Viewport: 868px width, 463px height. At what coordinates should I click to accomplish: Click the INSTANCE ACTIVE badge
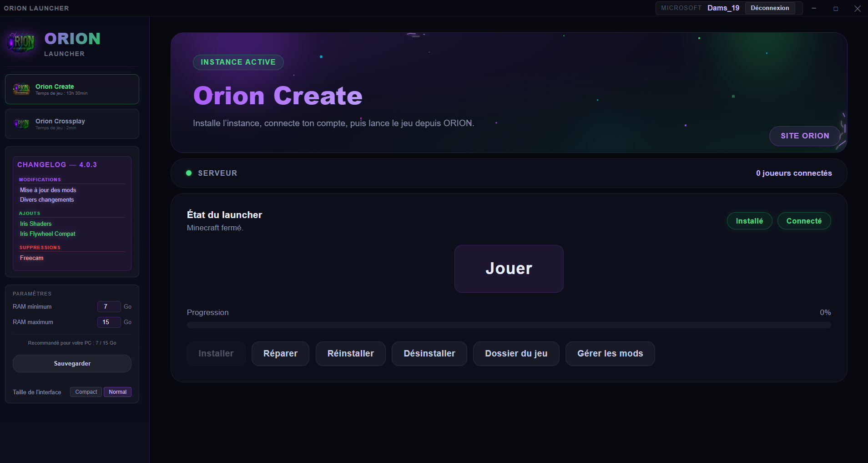238,62
